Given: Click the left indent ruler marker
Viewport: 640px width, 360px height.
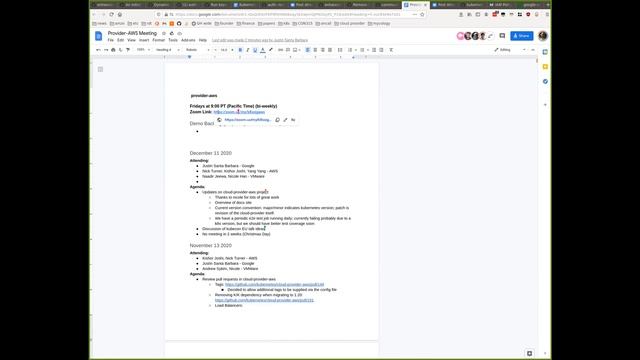Looking at the screenshot, I should coord(189,57).
